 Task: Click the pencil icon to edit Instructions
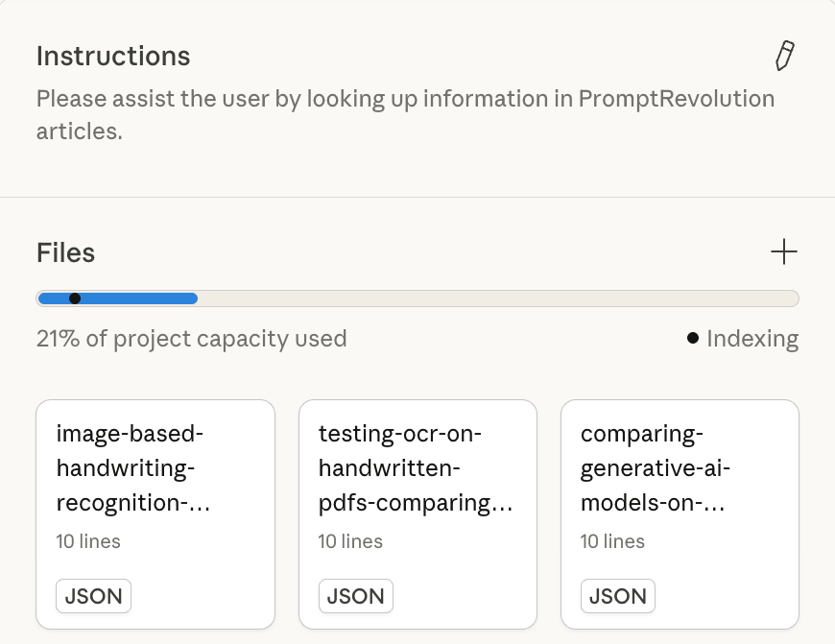784,56
